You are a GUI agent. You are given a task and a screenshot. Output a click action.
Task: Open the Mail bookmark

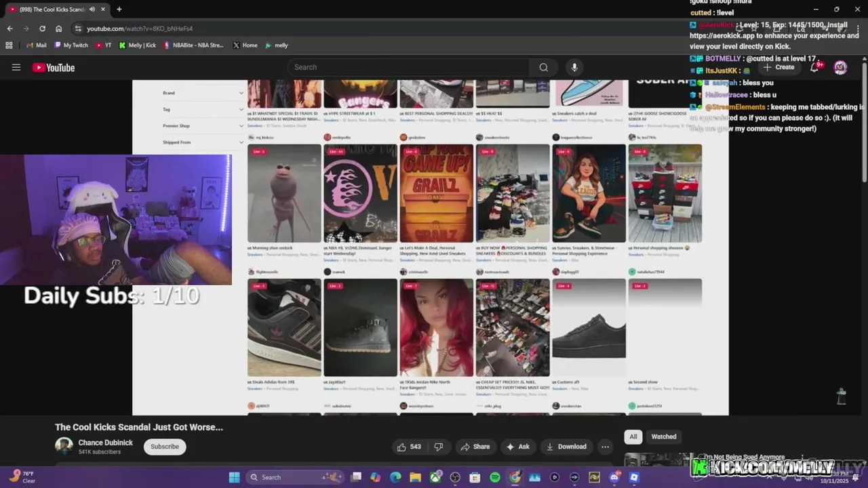tap(36, 45)
